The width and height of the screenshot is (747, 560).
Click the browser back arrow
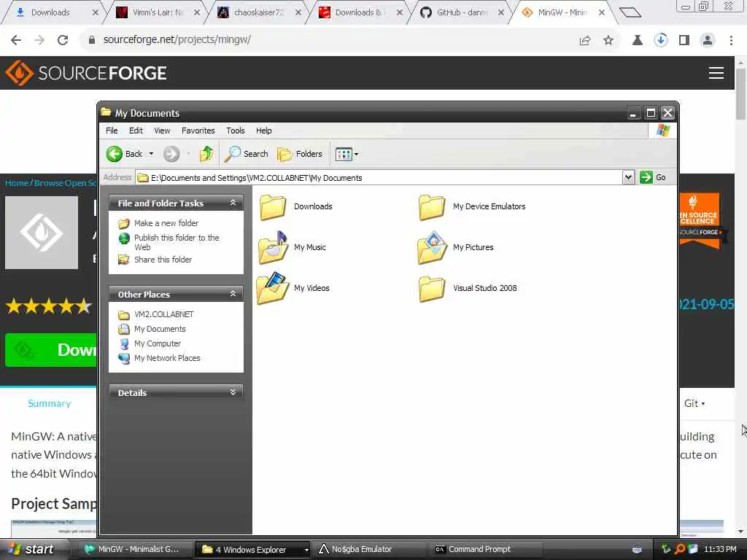pyautogui.click(x=16, y=40)
